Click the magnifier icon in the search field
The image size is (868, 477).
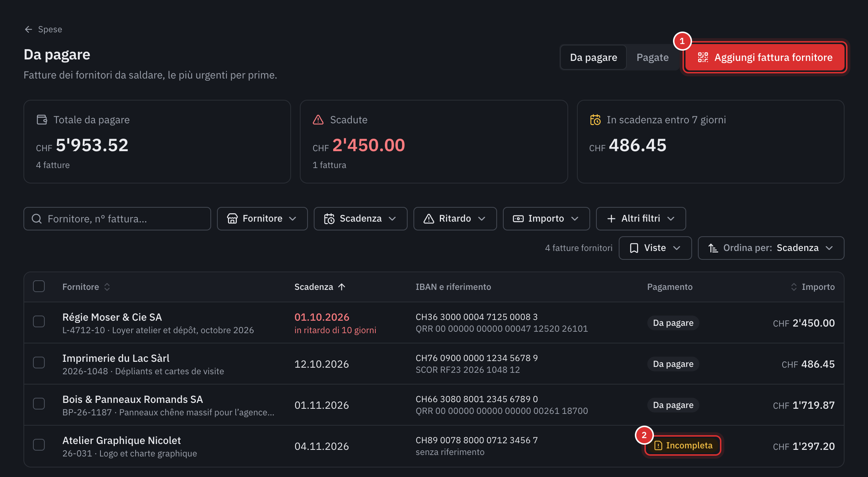[37, 219]
